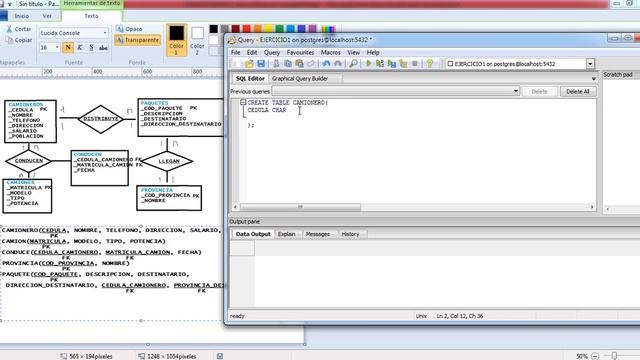
Task: Switch to Paint's Inicio ribbon tab
Action: [x=22, y=16]
